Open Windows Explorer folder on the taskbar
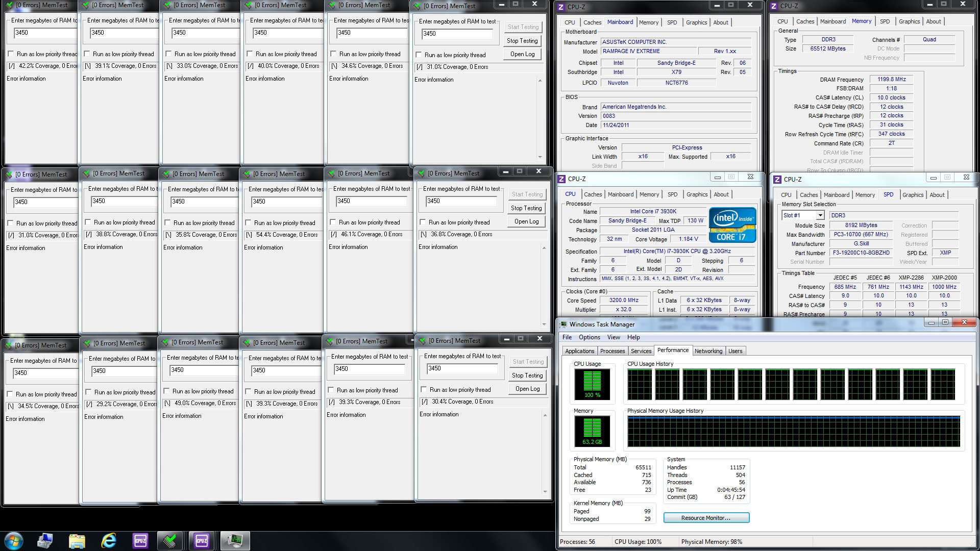The width and height of the screenshot is (980, 551). click(78, 540)
